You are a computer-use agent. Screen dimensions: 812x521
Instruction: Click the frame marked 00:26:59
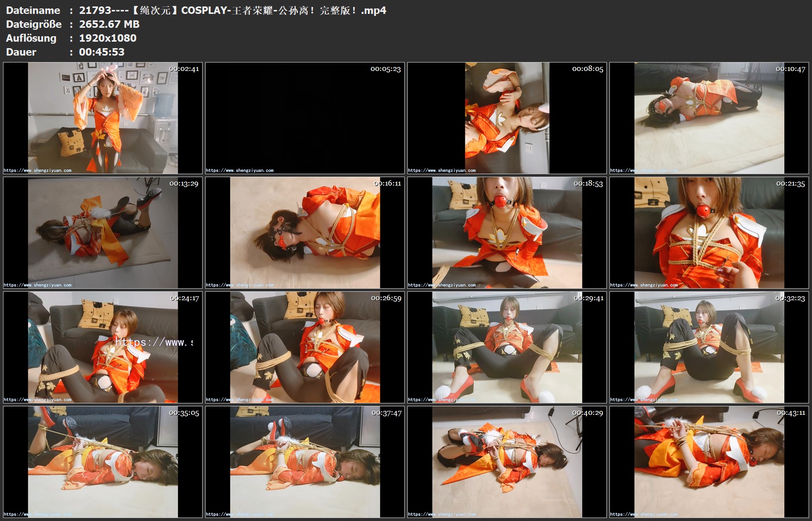[305, 347]
